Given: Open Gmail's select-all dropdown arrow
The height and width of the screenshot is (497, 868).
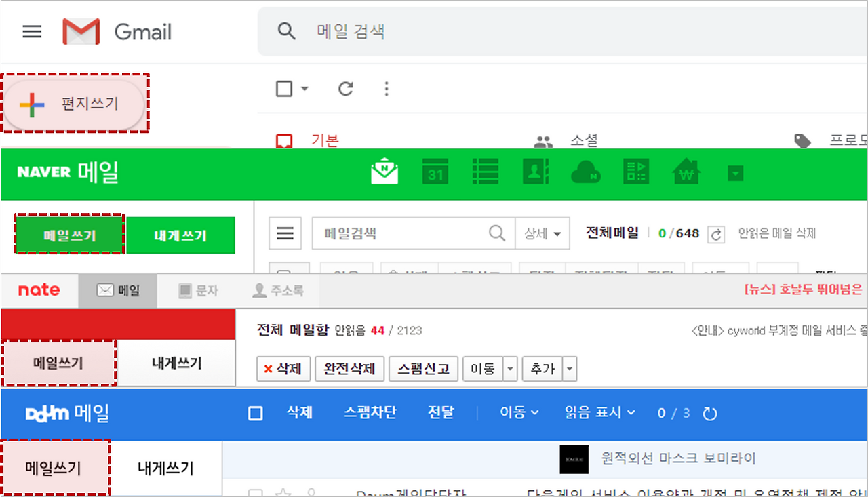Looking at the screenshot, I should [304, 89].
